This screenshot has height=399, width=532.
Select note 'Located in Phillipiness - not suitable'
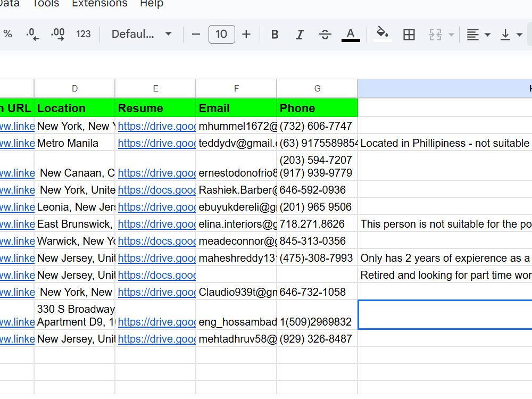coord(445,143)
